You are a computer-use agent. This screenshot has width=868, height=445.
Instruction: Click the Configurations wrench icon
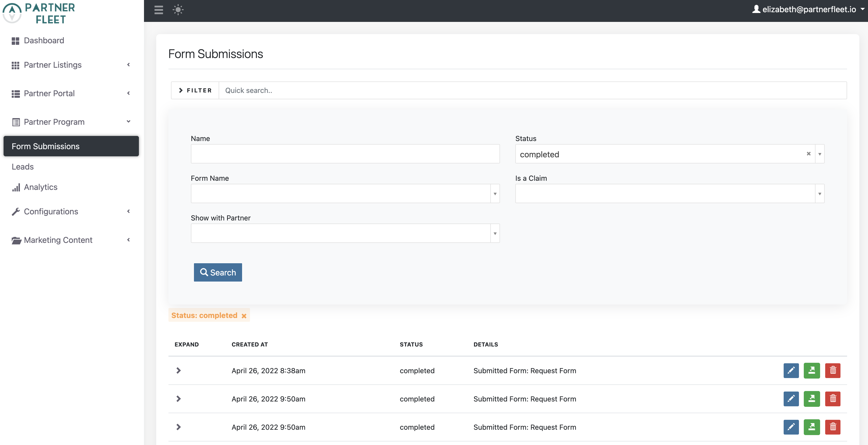click(16, 212)
